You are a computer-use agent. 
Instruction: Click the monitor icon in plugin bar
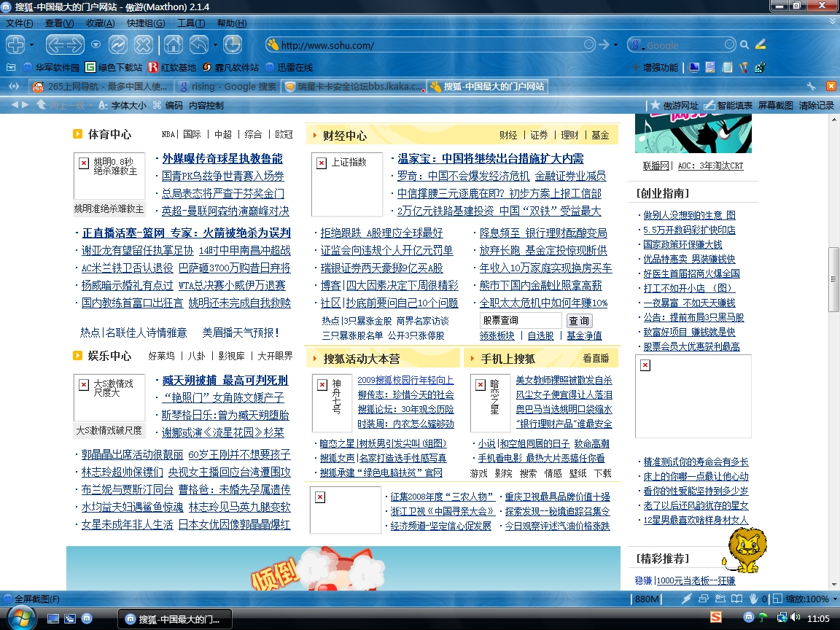[x=693, y=67]
